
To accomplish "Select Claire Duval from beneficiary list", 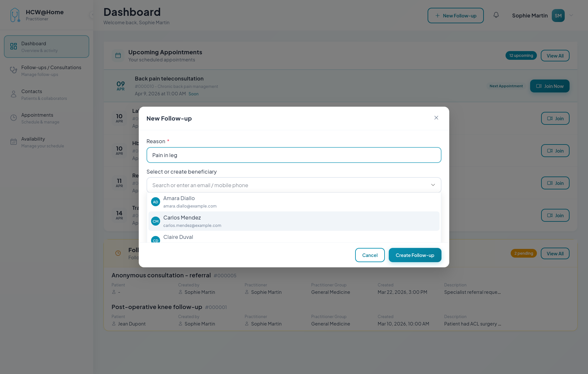I will tap(178, 238).
